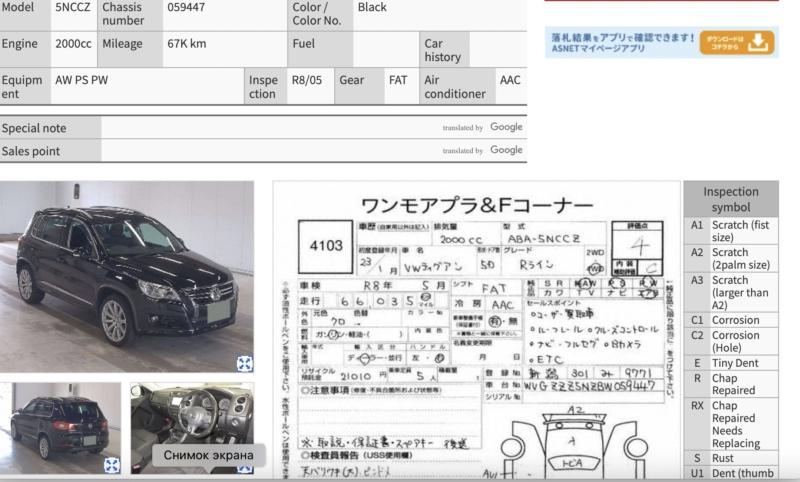800x482 pixels.
Task: Click Google logo in Sales point row
Action: point(506,150)
